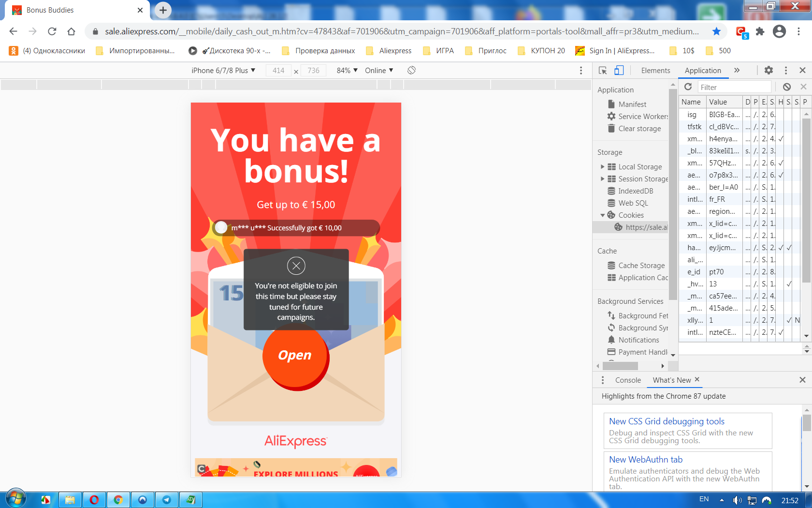Screen dimensions: 812x508
Task: Click the volume icon in system tray
Action: tap(737, 500)
